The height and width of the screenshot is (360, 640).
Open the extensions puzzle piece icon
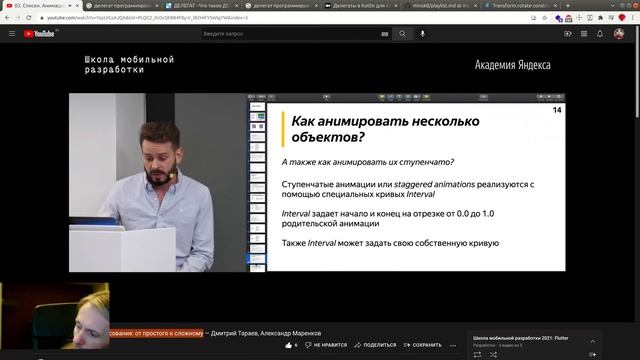(x=600, y=18)
